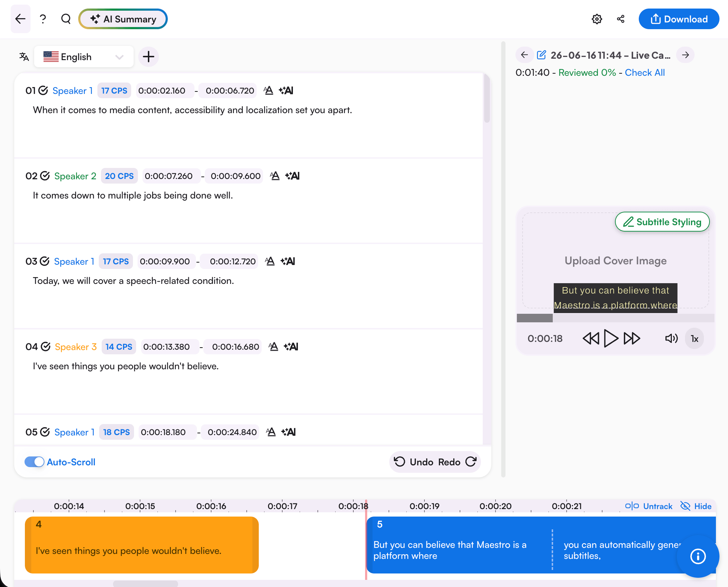Click AI rewrite icon on segment 04
The height and width of the screenshot is (587, 728).
291,347
